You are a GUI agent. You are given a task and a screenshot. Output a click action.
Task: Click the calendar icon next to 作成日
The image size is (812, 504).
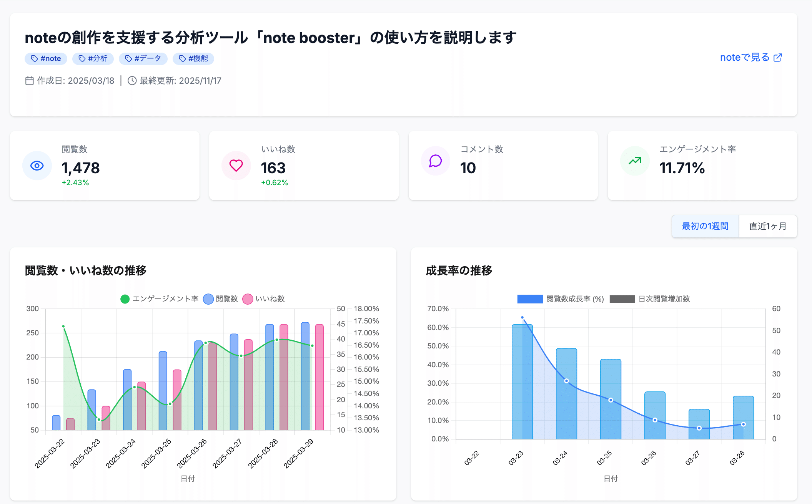click(30, 81)
